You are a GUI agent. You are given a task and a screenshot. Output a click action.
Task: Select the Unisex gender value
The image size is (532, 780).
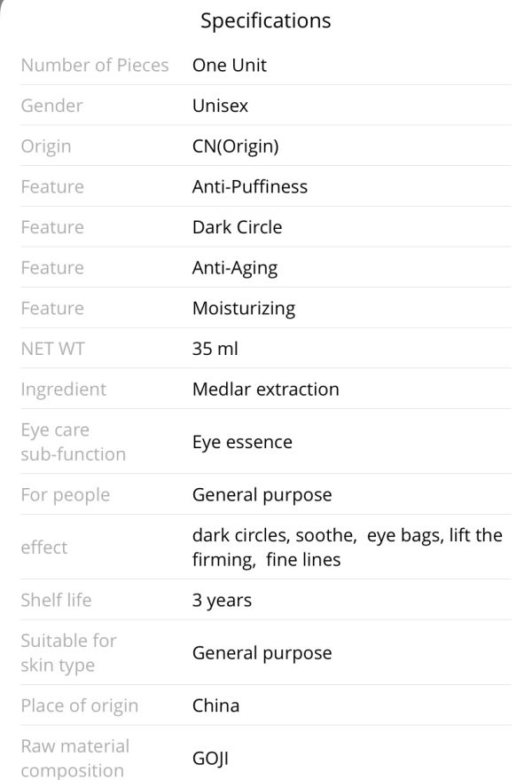(x=220, y=106)
